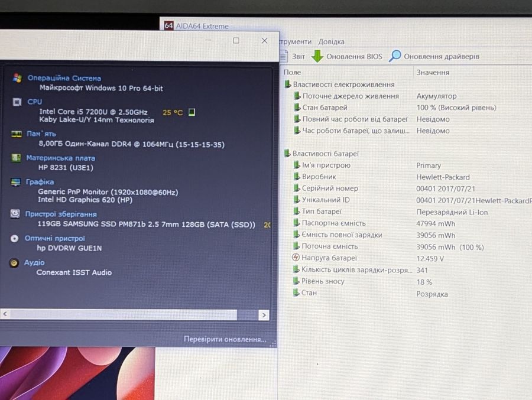The height and width of the screenshot is (400, 532).
Task: Click the Паспортна ємність row icon
Action: tap(297, 223)
